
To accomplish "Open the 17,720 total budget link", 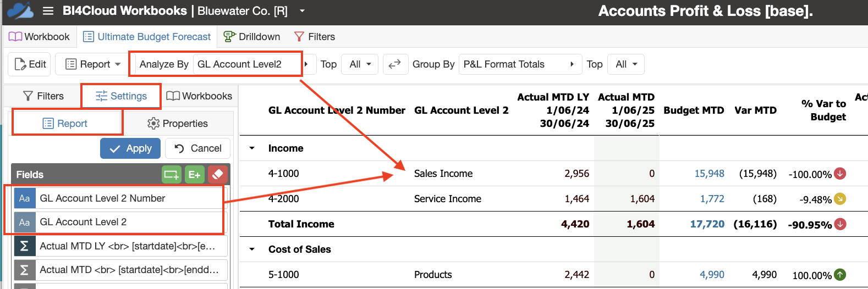I will pos(707,224).
